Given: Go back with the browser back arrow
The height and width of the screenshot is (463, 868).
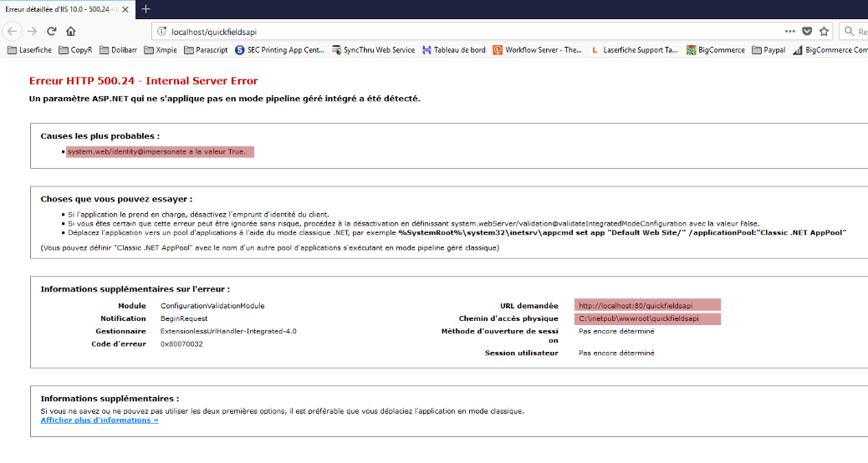Looking at the screenshot, I should (x=13, y=32).
